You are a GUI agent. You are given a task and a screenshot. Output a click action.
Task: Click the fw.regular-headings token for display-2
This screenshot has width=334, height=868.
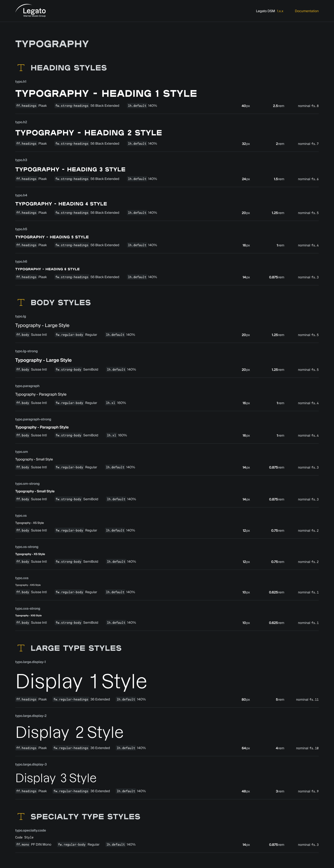click(x=71, y=748)
